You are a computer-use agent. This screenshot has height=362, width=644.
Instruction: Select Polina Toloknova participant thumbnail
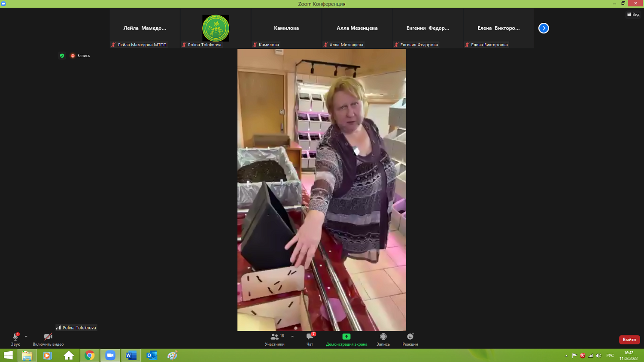tap(216, 28)
